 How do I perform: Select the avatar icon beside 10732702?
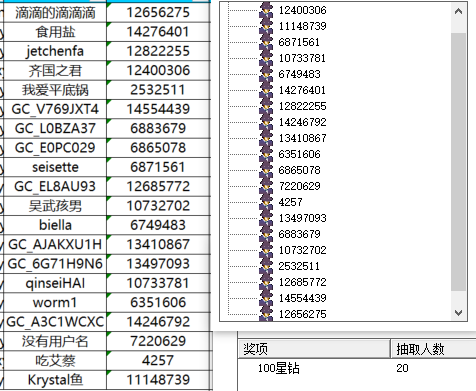coord(266,250)
